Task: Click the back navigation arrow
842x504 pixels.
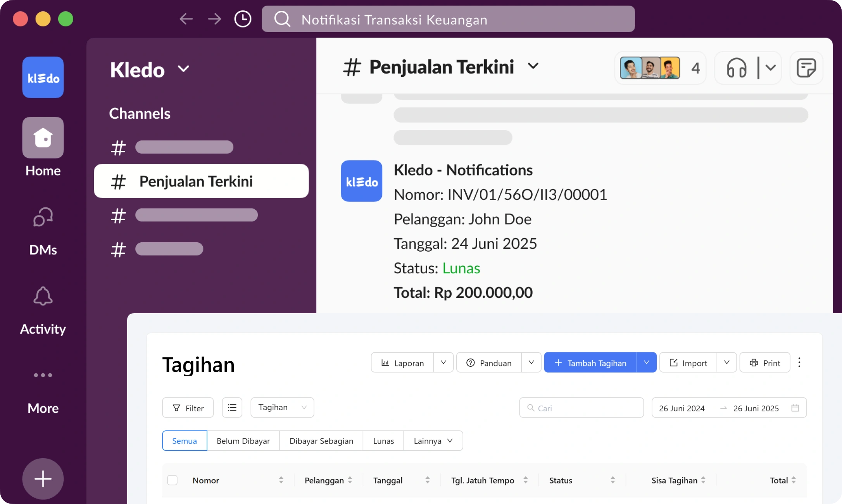Action: point(186,19)
